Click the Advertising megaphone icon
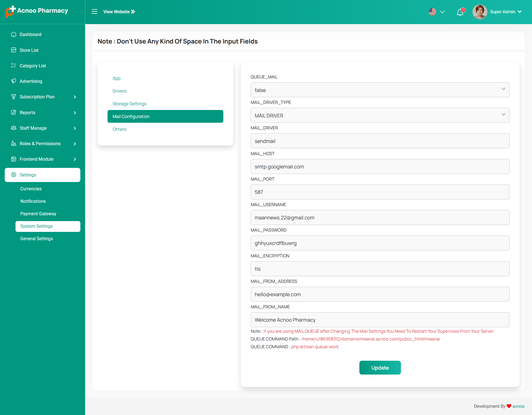Viewport: 532px width, 415px height. click(14, 81)
